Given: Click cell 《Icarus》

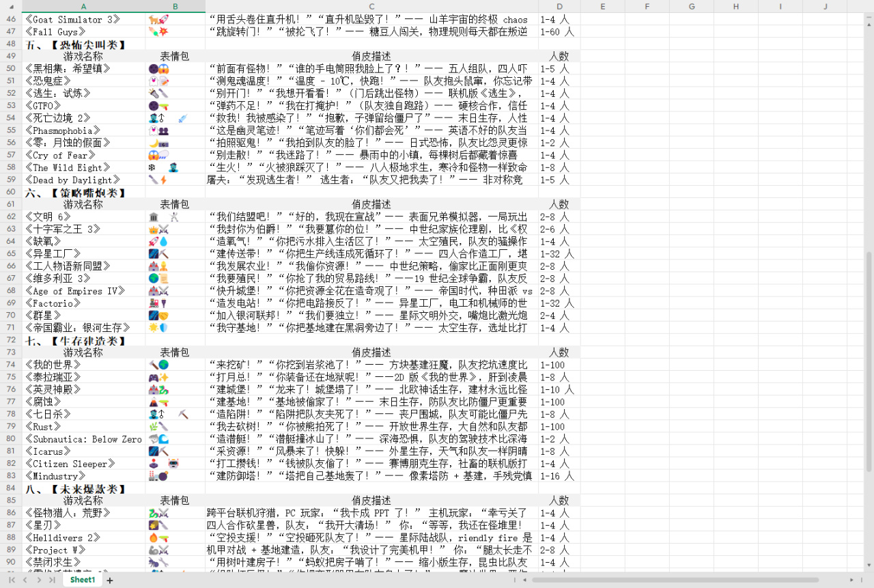Looking at the screenshot, I should (x=83, y=451).
